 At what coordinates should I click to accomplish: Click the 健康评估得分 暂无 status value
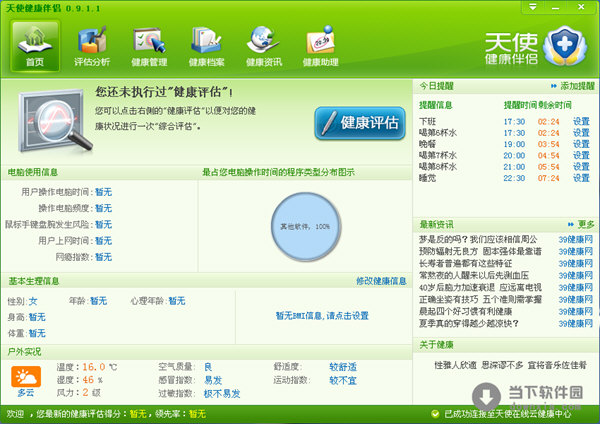(x=138, y=414)
